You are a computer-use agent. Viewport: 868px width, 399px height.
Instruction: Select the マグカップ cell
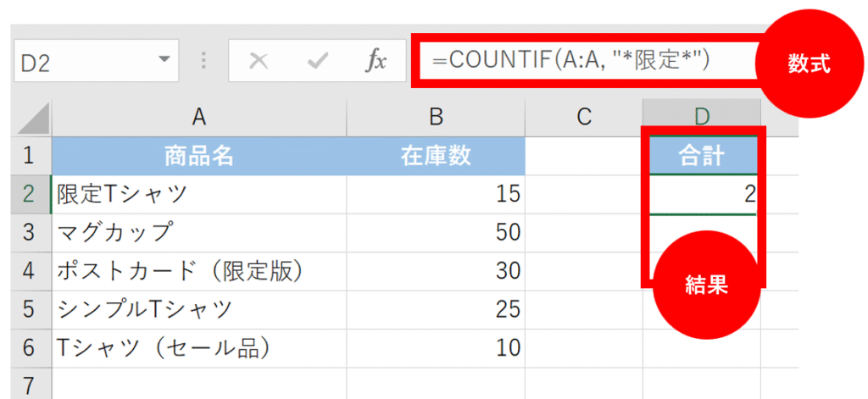click(x=198, y=231)
